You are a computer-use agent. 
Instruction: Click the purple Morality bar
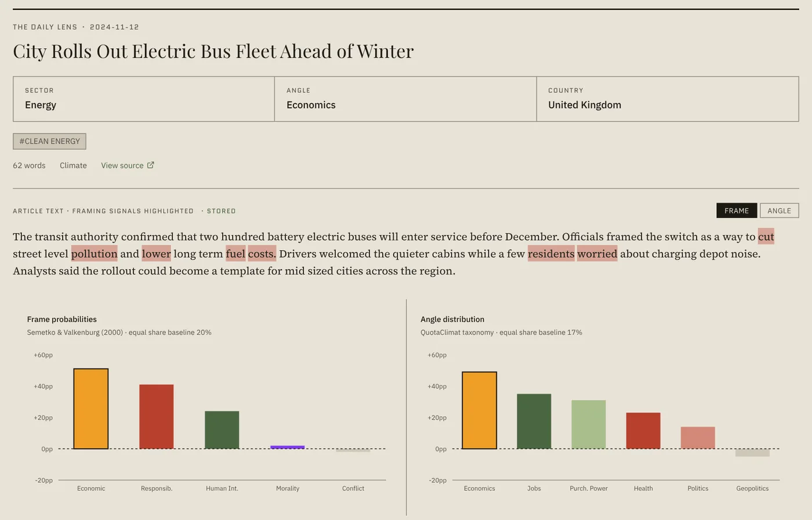point(288,447)
